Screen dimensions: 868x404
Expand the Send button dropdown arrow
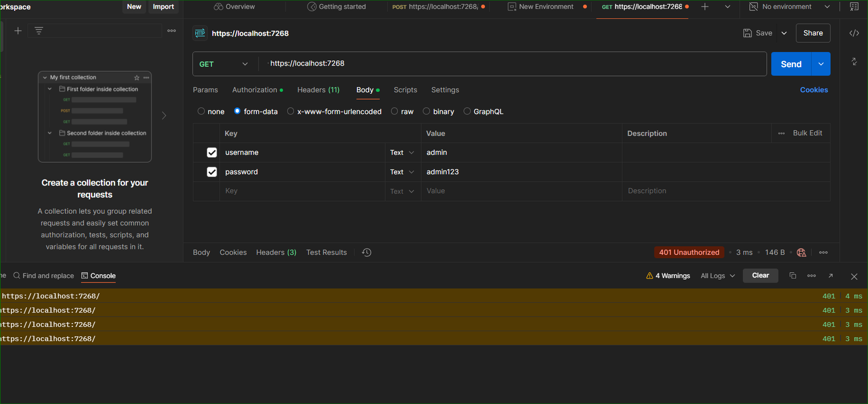pyautogui.click(x=821, y=64)
